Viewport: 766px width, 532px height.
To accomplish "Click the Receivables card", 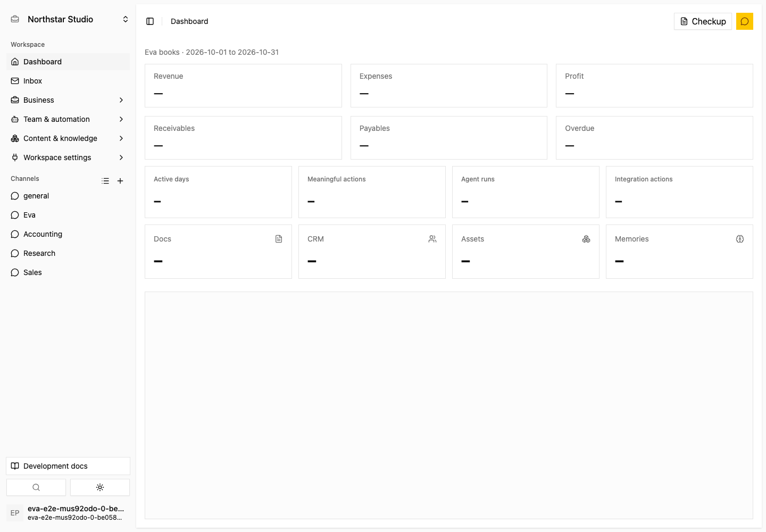I will (243, 138).
